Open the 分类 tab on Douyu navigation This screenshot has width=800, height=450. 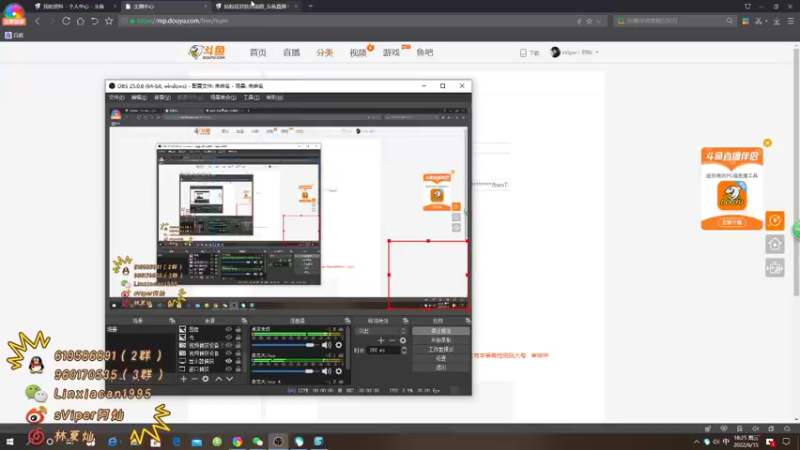coord(324,53)
